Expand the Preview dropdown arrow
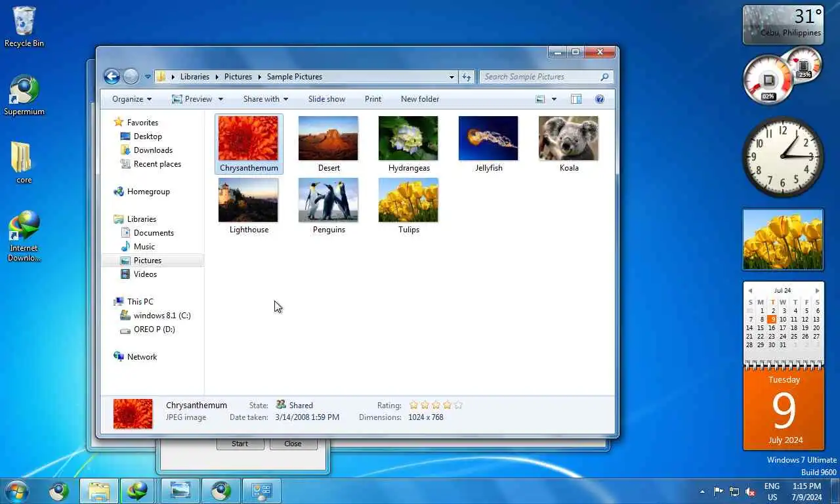Viewport: 840px width, 504px height. (x=220, y=99)
